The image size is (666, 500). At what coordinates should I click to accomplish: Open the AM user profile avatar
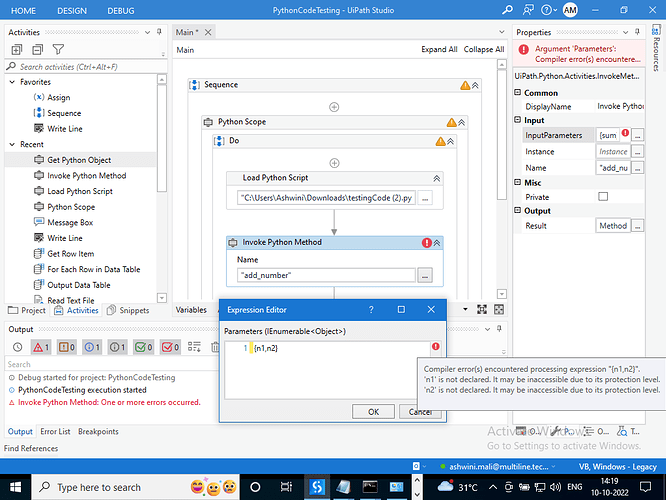tap(570, 10)
